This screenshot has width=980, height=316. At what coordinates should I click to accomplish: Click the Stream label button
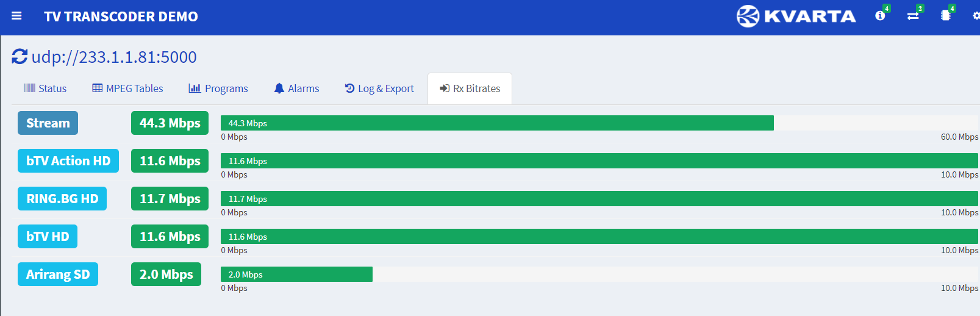coord(48,123)
